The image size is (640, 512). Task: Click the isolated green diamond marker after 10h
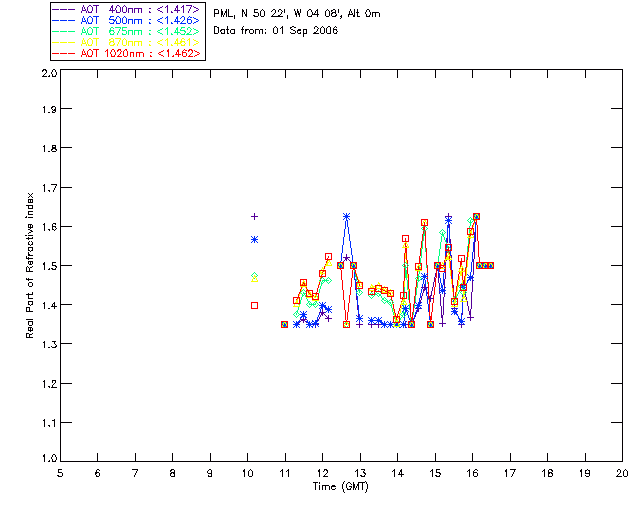[254, 276]
